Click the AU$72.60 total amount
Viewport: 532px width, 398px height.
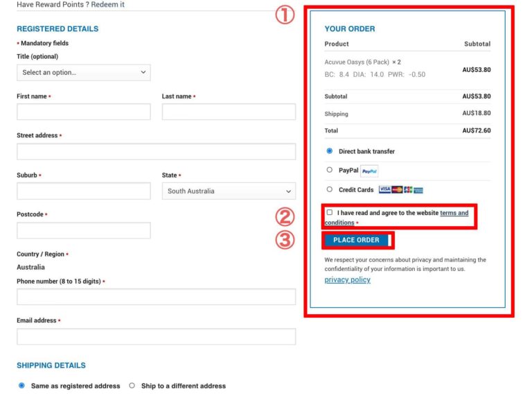(x=477, y=130)
